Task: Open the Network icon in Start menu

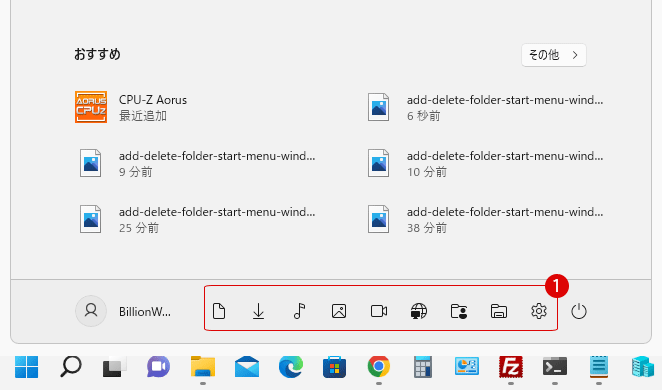Action: tap(418, 311)
